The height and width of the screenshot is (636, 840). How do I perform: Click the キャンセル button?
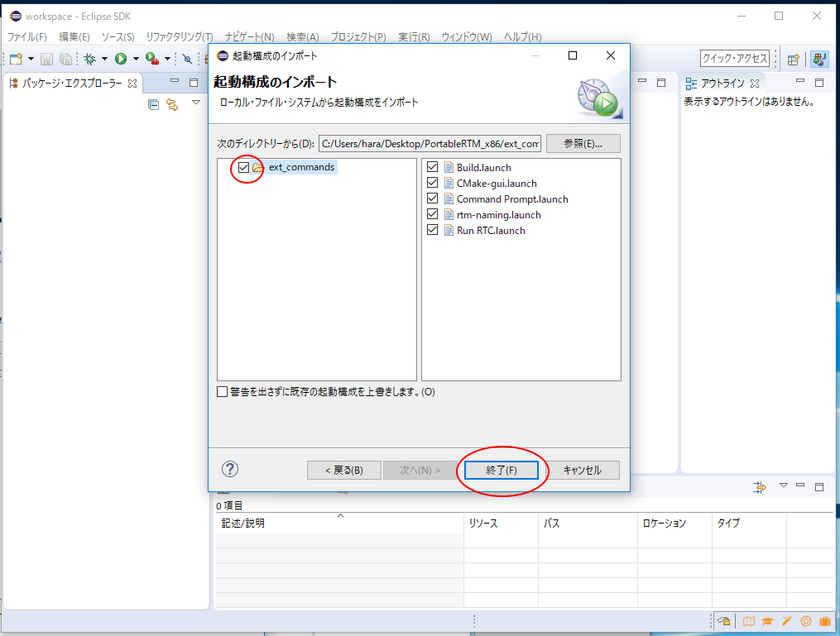(583, 470)
